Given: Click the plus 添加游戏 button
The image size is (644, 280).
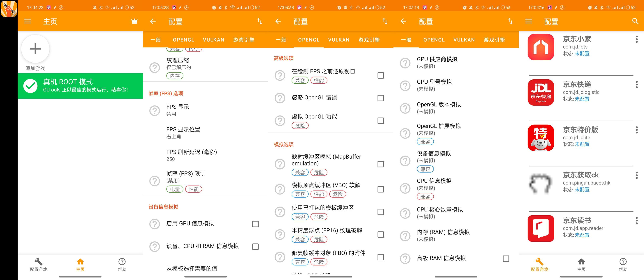Looking at the screenshot, I should click(35, 49).
